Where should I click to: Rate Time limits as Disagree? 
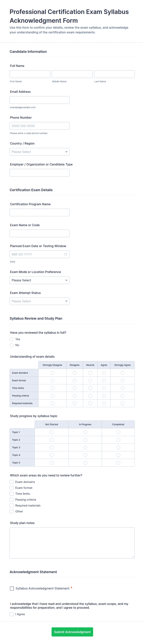[x=75, y=388]
